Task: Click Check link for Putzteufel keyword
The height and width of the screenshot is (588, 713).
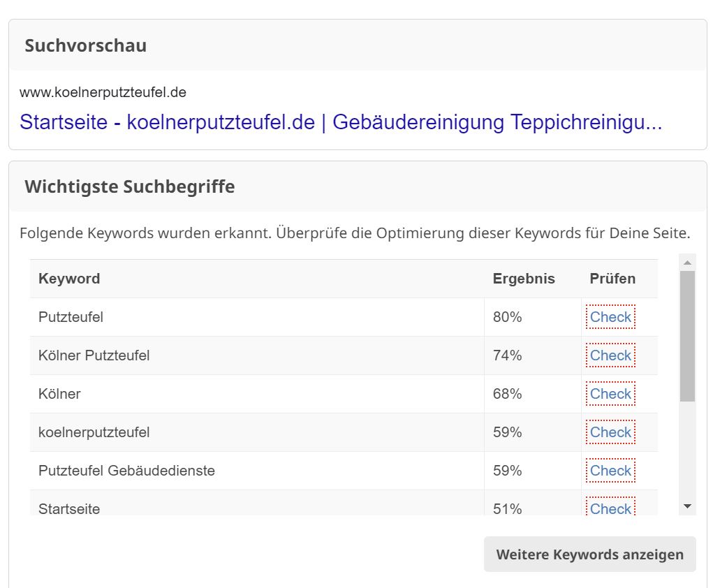Action: point(610,317)
